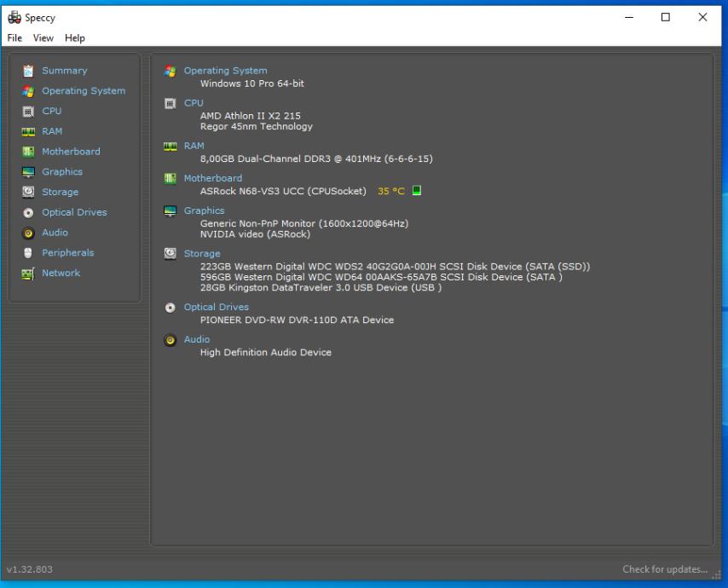Click the Audio speaker icon in sidebar
728x588 pixels.
(x=28, y=233)
